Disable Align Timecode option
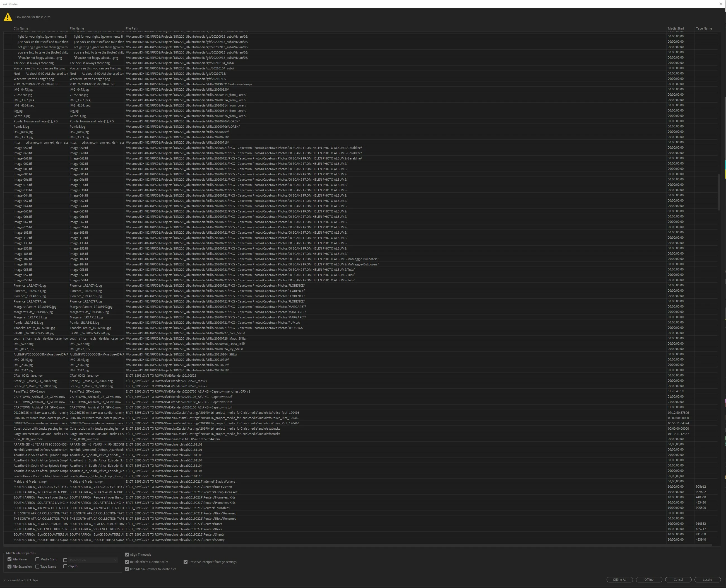Viewport: 726px width, 588px height. [x=127, y=555]
